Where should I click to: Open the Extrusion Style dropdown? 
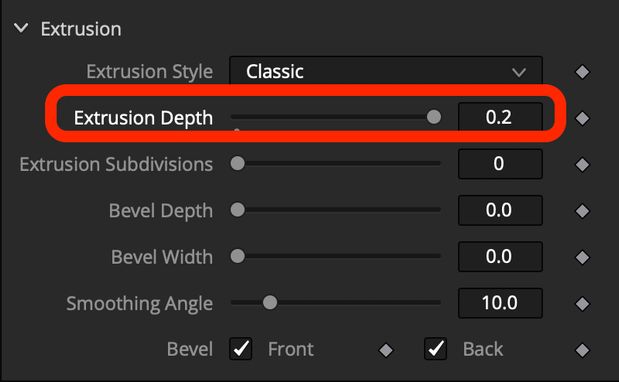386,71
